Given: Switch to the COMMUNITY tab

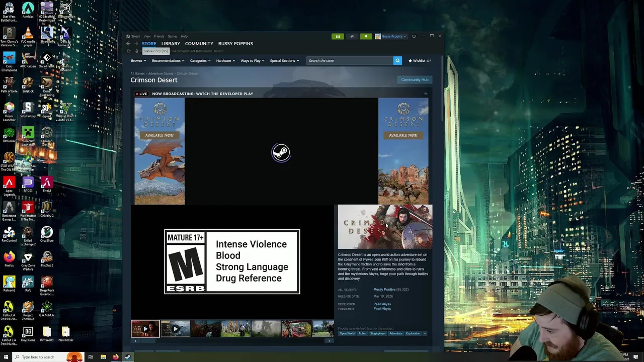Looking at the screenshot, I should tap(199, 44).
